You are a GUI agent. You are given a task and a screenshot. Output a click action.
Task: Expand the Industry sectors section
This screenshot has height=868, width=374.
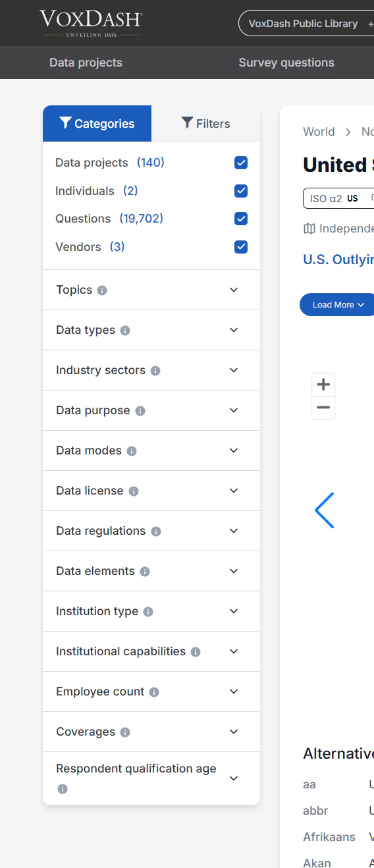pos(151,370)
